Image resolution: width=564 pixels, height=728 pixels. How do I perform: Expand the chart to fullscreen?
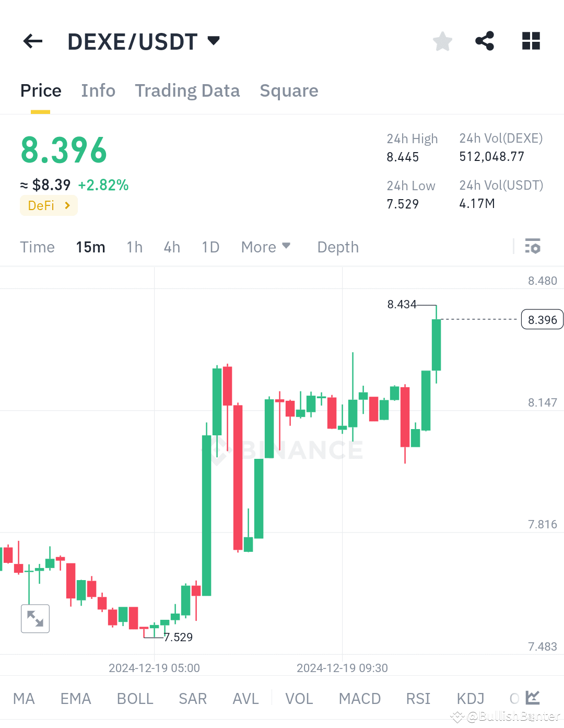[x=34, y=618]
